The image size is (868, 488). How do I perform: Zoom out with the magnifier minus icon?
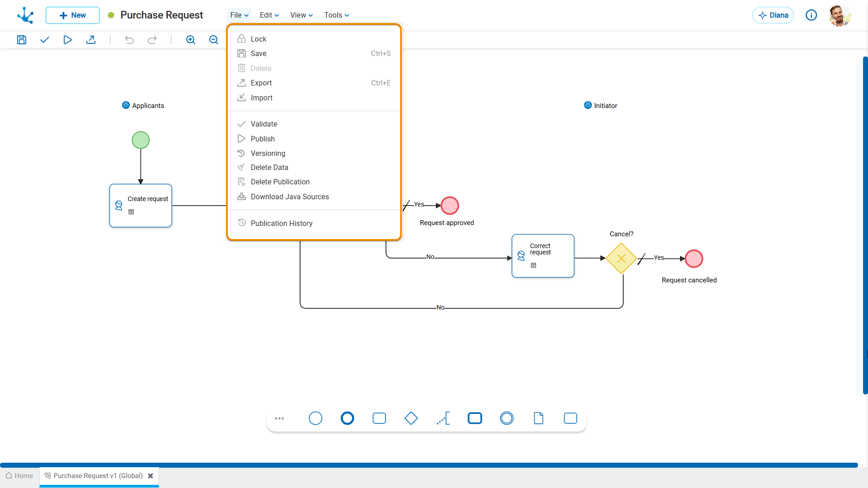point(214,40)
